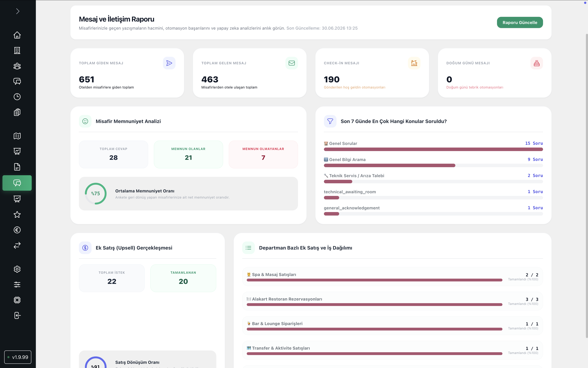Click the Ortalama Memnuniyet Oranı title

[x=145, y=191]
